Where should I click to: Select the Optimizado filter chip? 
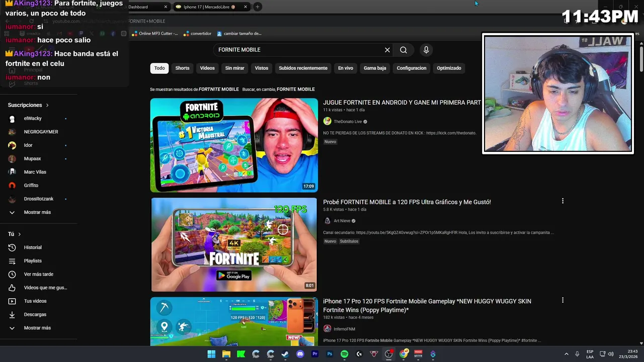(449, 68)
